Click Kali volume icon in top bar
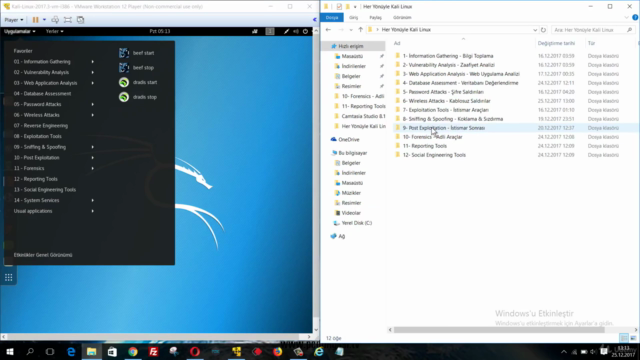This screenshot has width=640, height=360. tap(296, 31)
